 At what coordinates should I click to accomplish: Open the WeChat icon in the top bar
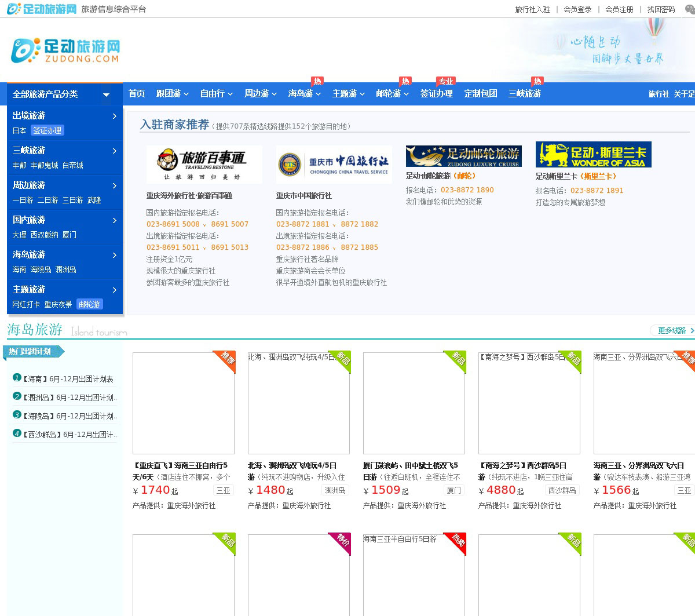point(689,9)
